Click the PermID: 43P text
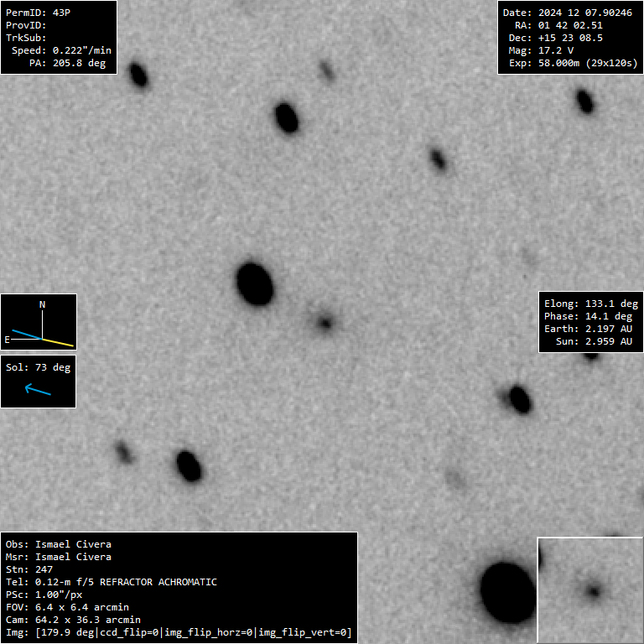The width and height of the screenshot is (644, 644). 39,13
